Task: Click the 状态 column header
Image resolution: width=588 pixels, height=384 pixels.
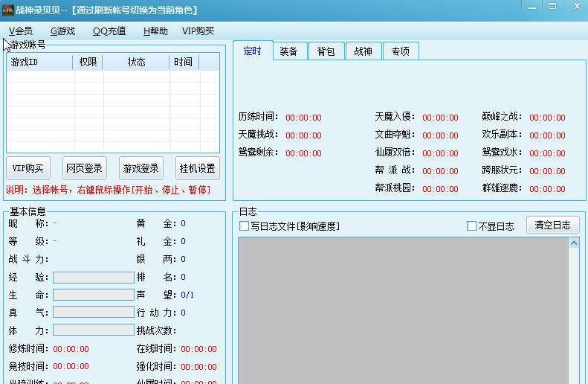Action: coord(136,63)
